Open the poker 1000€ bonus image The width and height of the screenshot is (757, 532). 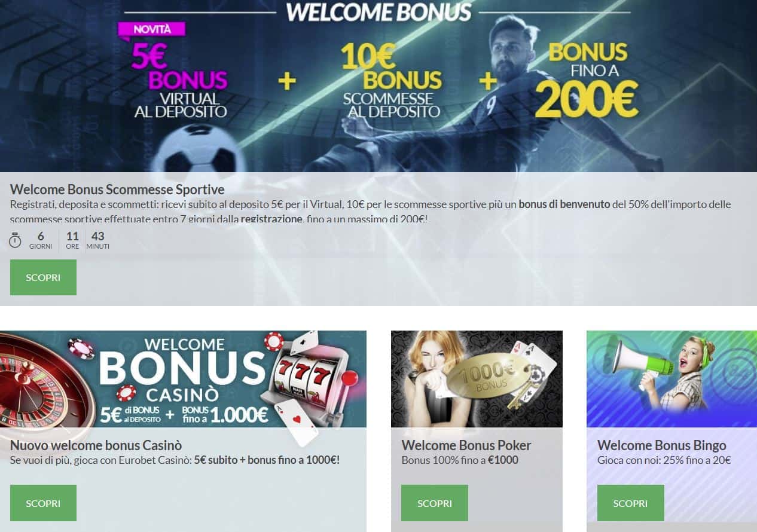coord(477,379)
